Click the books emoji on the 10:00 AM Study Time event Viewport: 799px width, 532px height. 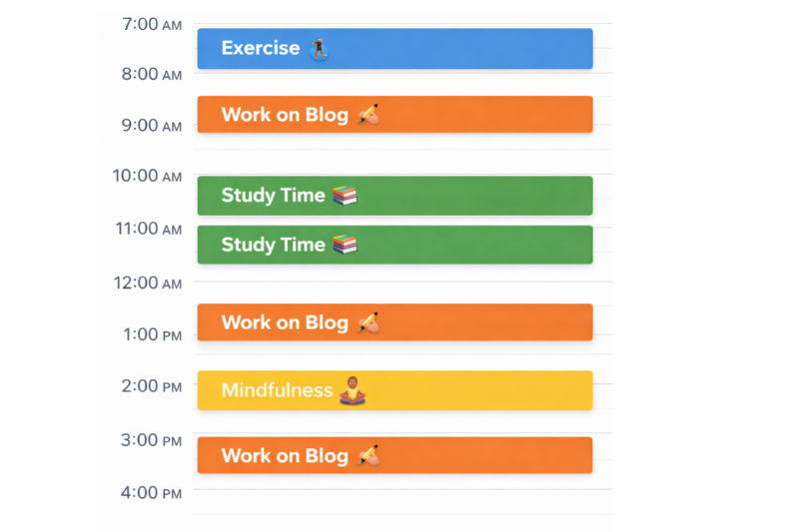point(345,196)
